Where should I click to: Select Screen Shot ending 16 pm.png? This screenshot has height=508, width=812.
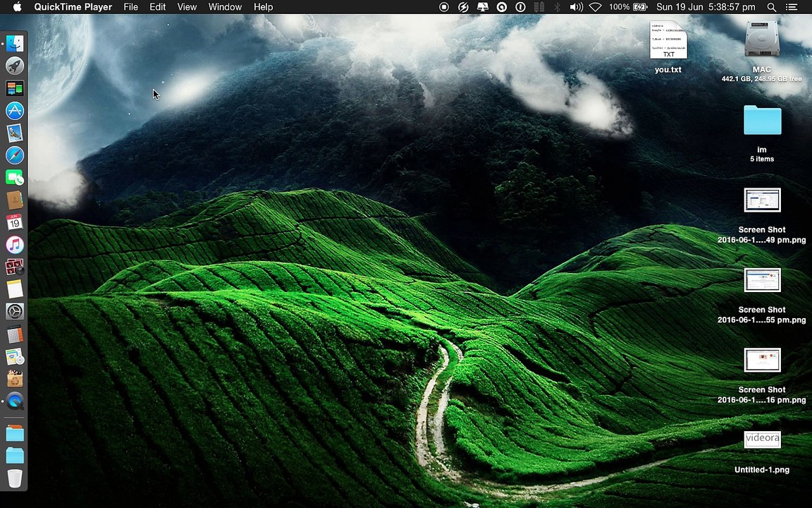pyautogui.click(x=762, y=361)
